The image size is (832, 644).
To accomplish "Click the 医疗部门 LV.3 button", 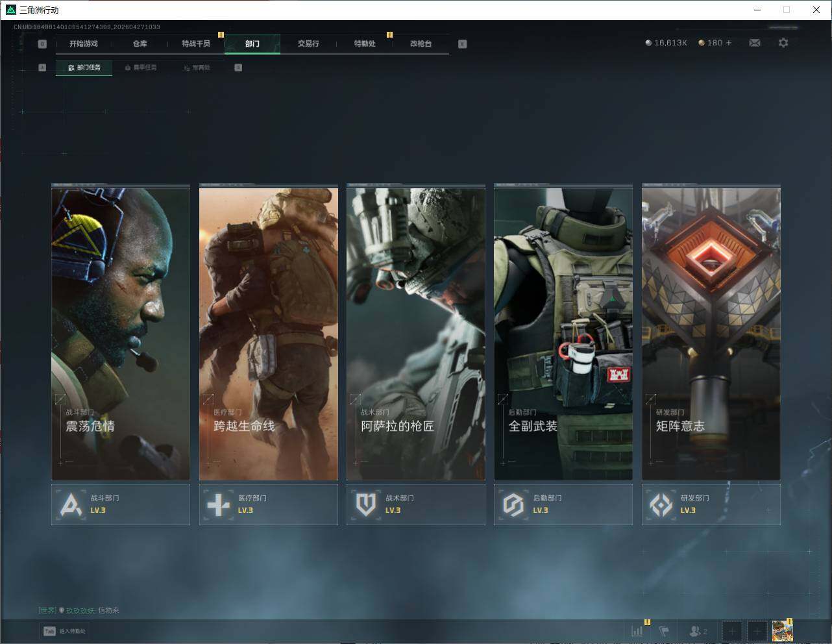I will 269,504.
